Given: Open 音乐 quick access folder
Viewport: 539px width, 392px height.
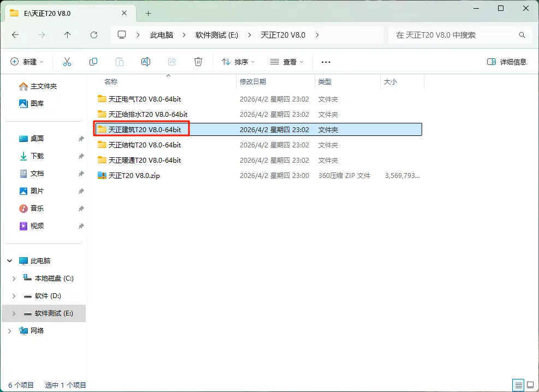Looking at the screenshot, I should [31, 208].
